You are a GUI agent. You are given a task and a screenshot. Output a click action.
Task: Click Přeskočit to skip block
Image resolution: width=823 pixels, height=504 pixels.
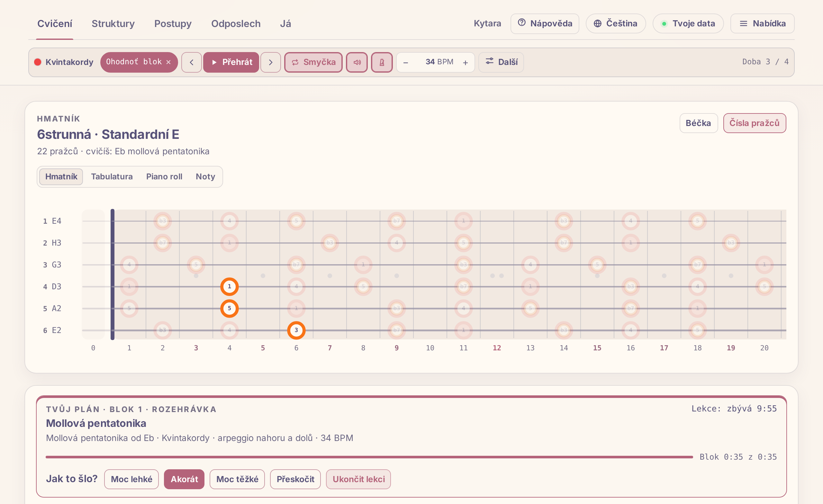pos(295,479)
